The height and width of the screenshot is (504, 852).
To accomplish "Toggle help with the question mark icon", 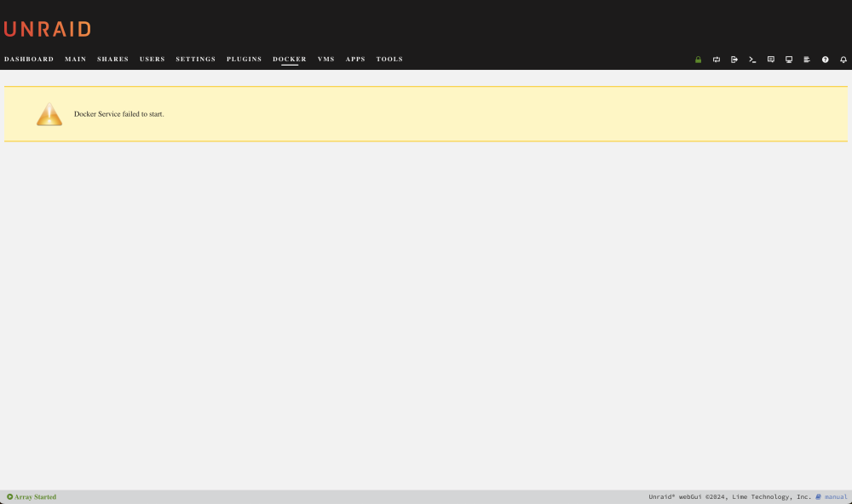I will point(825,60).
